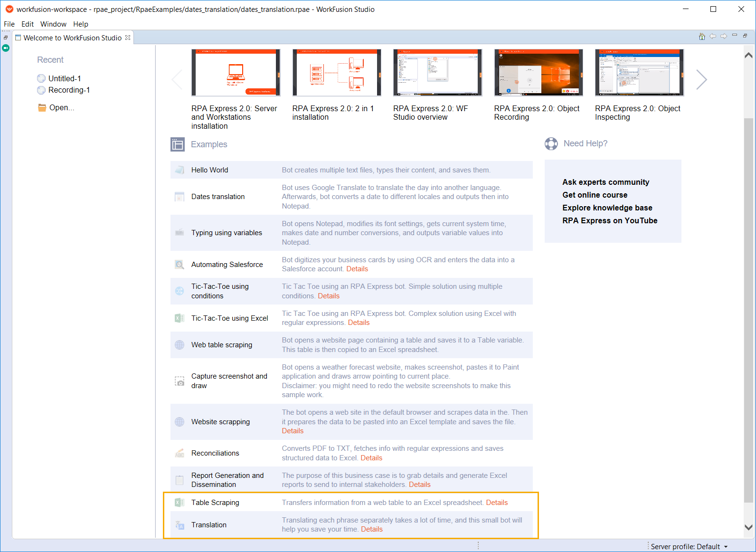Screen dimensions: 756x552
Task: Click the scrollbar up arrow
Action: [x=748, y=55]
